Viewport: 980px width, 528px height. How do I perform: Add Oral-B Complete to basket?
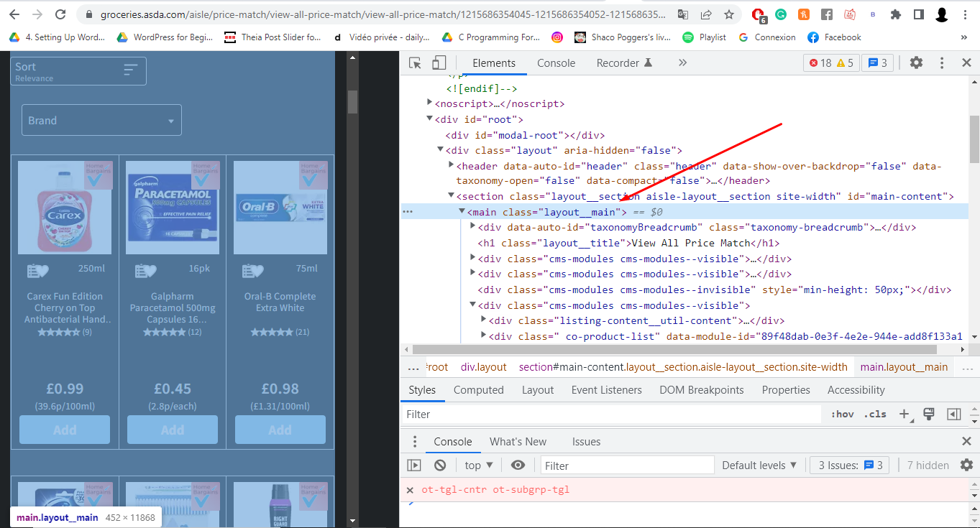tap(280, 430)
